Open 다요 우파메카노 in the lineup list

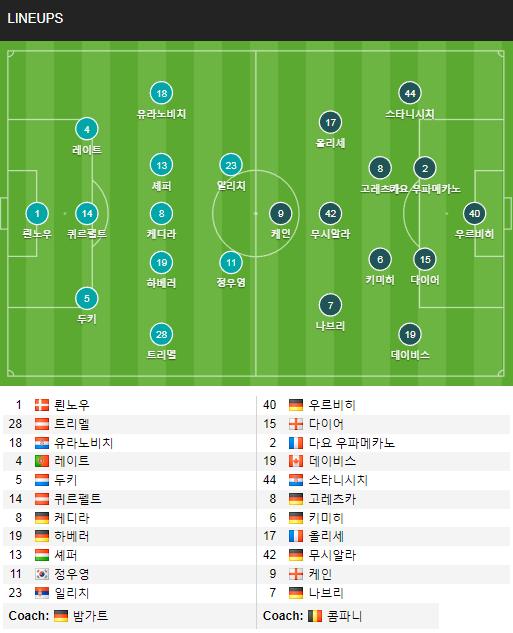(x=351, y=443)
